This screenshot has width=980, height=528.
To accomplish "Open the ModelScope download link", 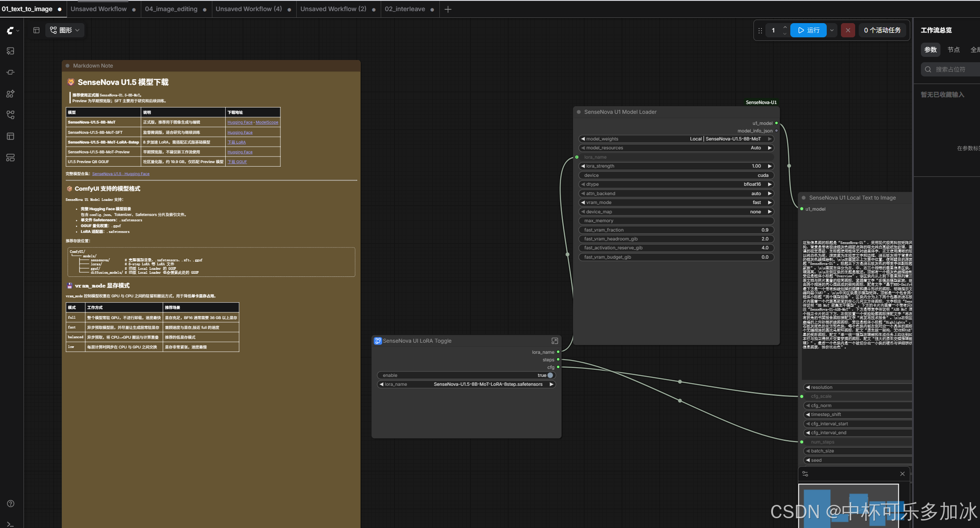I will (x=267, y=122).
